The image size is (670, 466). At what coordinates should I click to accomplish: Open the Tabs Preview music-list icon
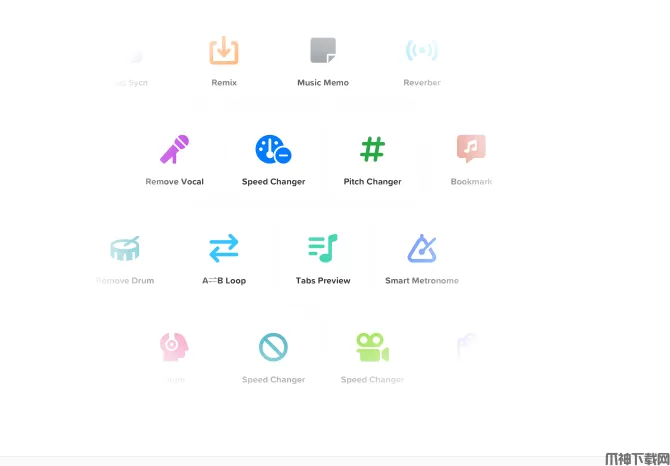(323, 248)
